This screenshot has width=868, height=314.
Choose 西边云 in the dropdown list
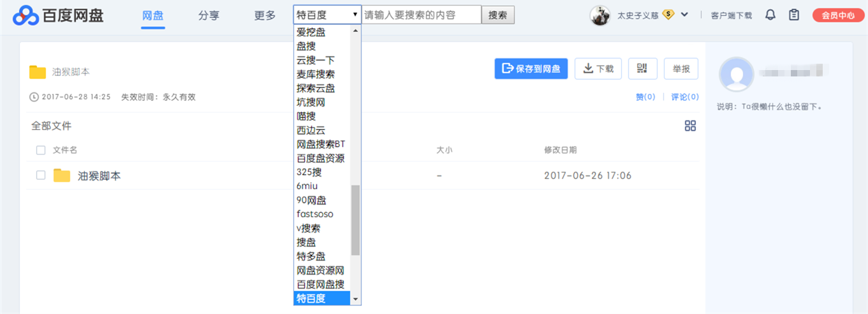click(323, 130)
